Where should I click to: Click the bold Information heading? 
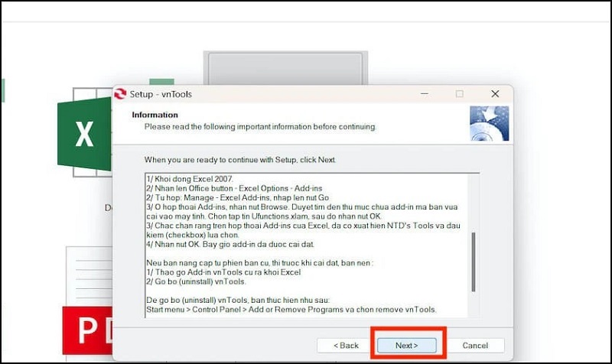pyautogui.click(x=155, y=115)
